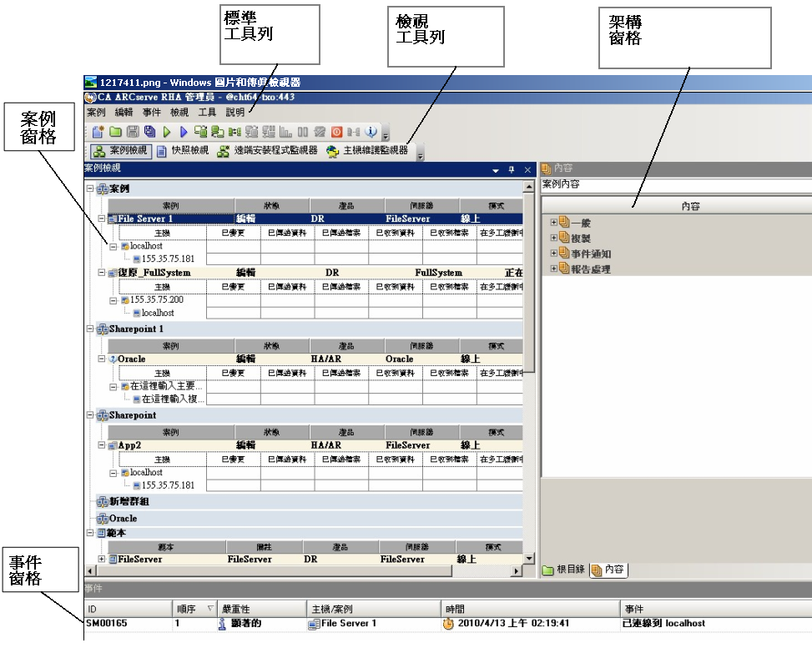Open the 說明 menu
The width and height of the screenshot is (812, 658).
point(235,113)
